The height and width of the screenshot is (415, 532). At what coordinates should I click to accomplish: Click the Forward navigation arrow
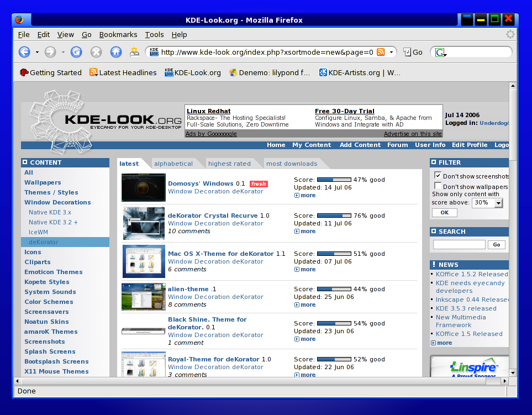pos(50,52)
